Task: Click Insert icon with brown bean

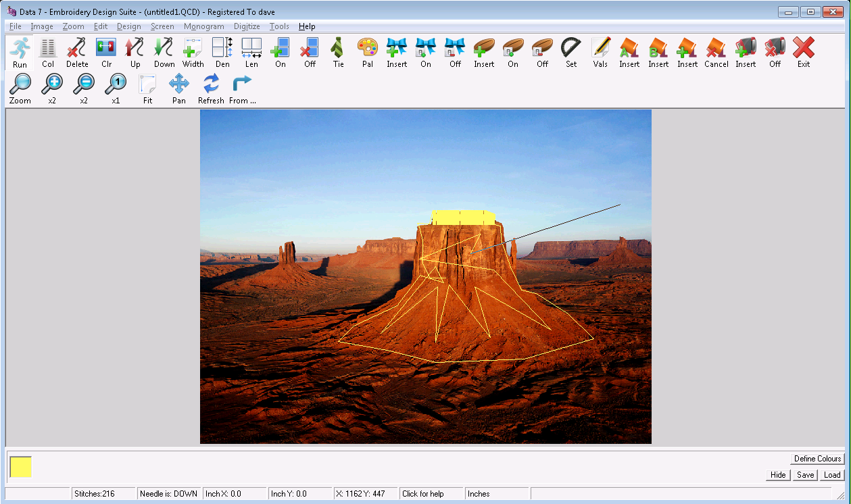Action: [484, 48]
